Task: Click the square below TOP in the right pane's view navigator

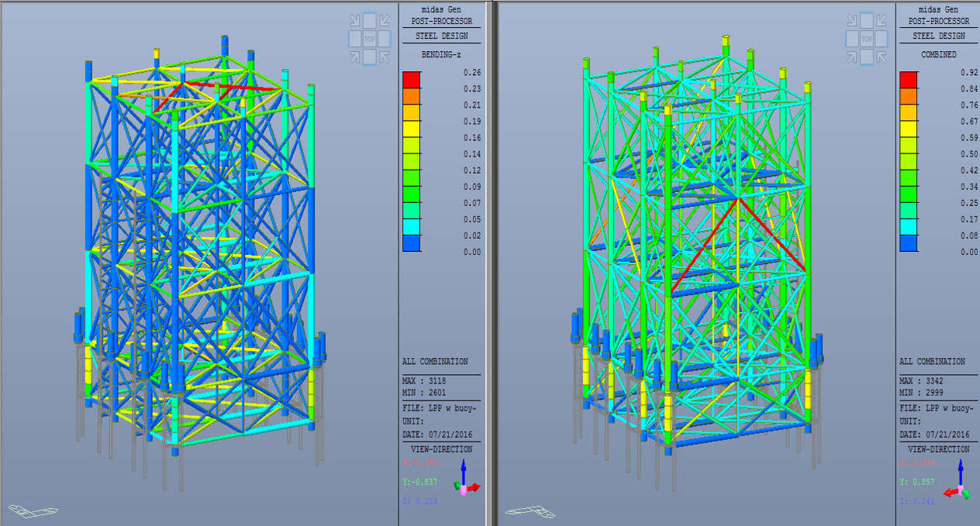Action: [x=868, y=57]
